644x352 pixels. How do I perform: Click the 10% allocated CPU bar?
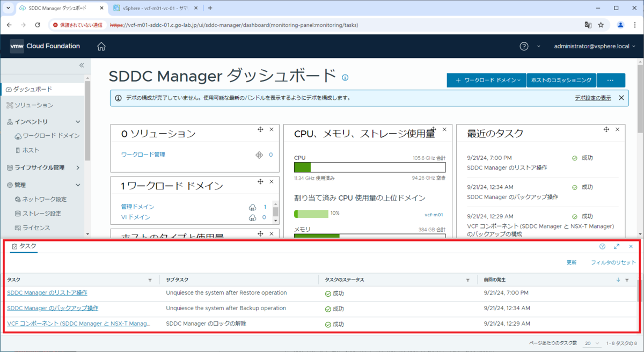[311, 214]
